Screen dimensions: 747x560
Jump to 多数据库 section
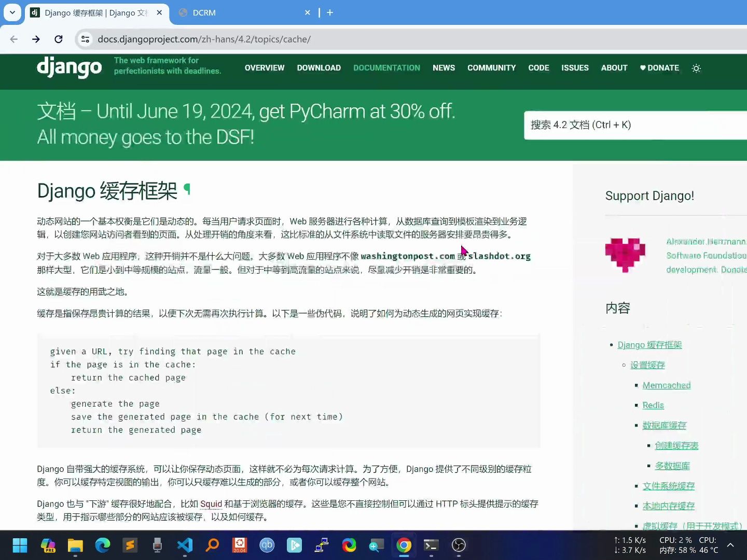coord(672,466)
